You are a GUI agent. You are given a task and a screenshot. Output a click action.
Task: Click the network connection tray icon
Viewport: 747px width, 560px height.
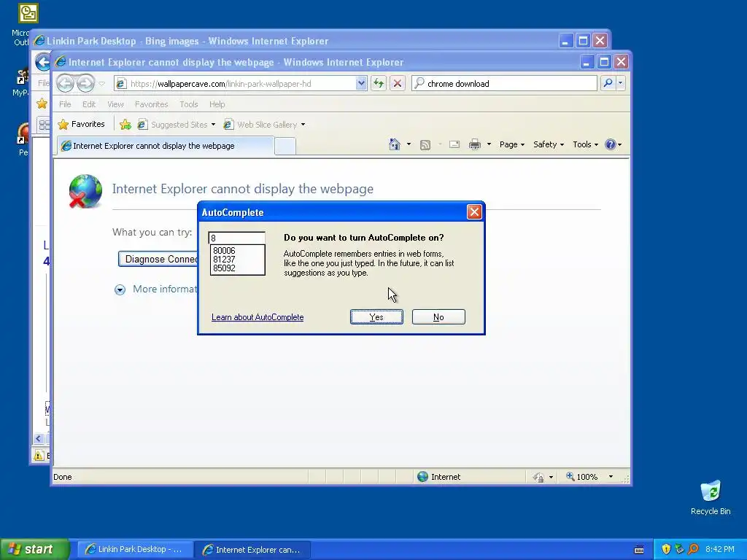click(679, 549)
